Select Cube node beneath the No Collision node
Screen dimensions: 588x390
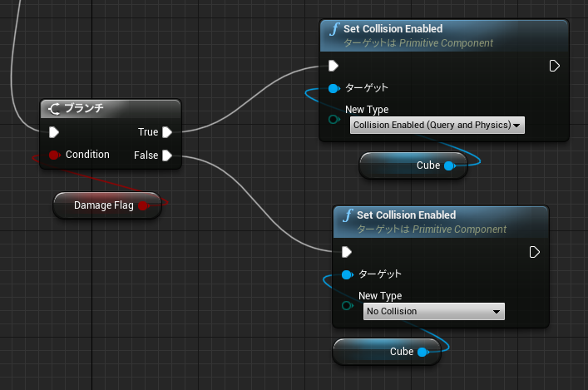point(387,352)
